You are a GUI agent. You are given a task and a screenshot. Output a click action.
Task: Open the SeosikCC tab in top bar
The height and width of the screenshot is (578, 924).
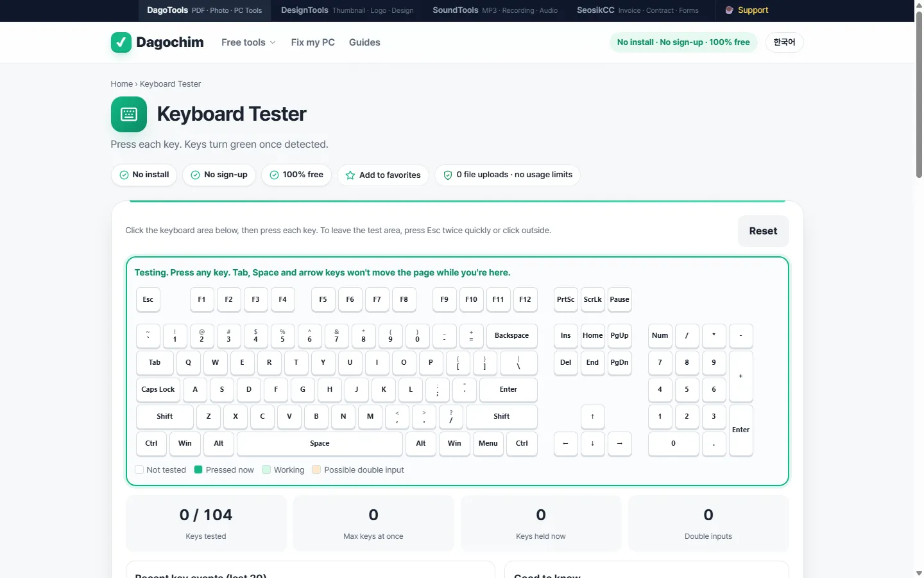point(637,10)
